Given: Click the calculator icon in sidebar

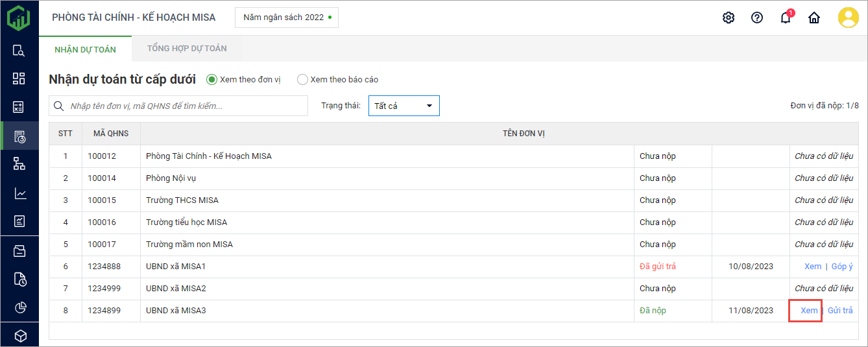Looking at the screenshot, I should tap(19, 107).
